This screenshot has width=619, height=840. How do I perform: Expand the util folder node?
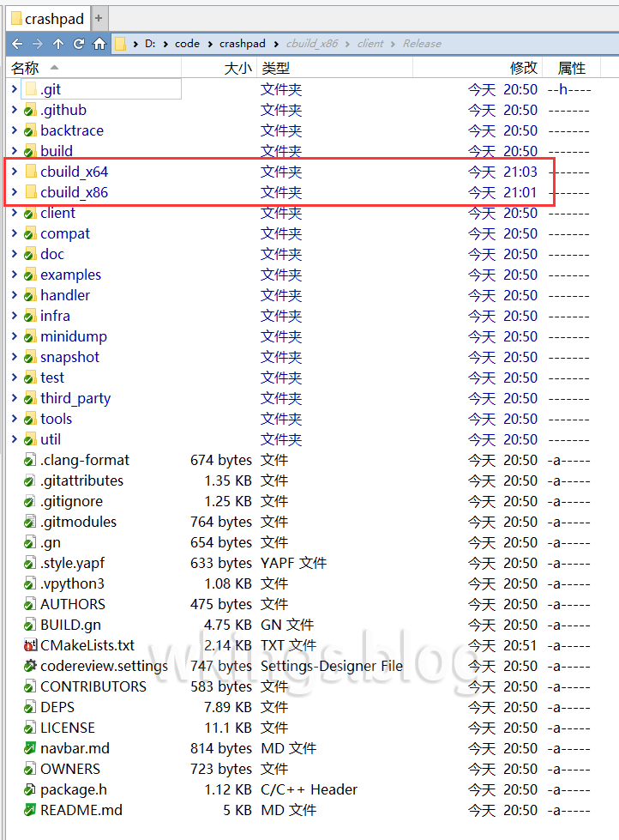14,439
